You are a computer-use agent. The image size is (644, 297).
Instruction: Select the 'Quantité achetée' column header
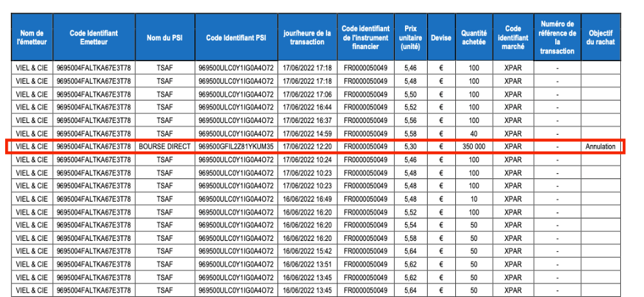tap(474, 37)
